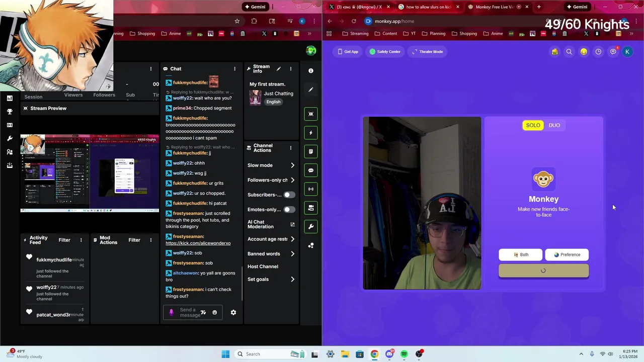This screenshot has height=362, width=644.
Task: Open the Monkey profile avatar K
Action: point(627,52)
